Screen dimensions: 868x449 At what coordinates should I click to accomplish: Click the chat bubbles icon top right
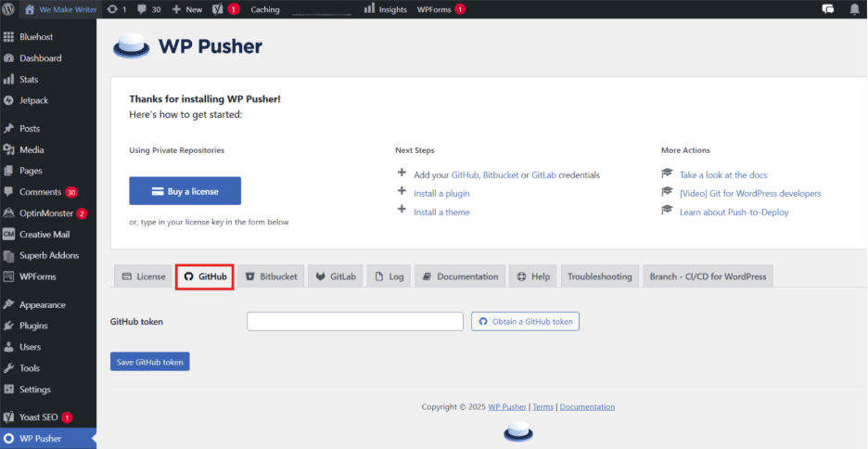(828, 9)
